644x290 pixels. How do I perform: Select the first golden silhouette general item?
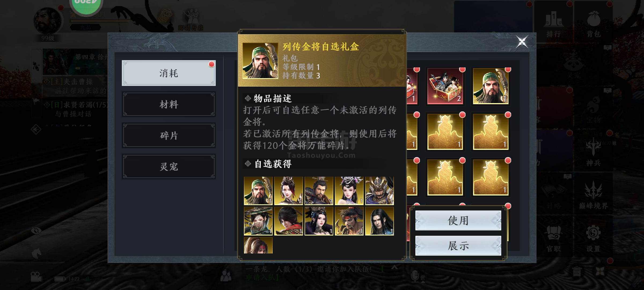coord(445,132)
